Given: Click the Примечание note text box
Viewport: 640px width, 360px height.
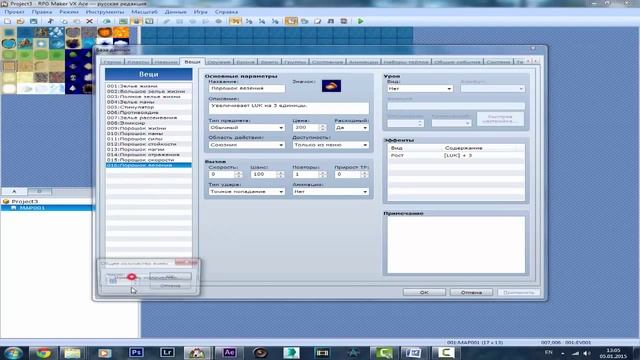Looking at the screenshot, I should 456,244.
